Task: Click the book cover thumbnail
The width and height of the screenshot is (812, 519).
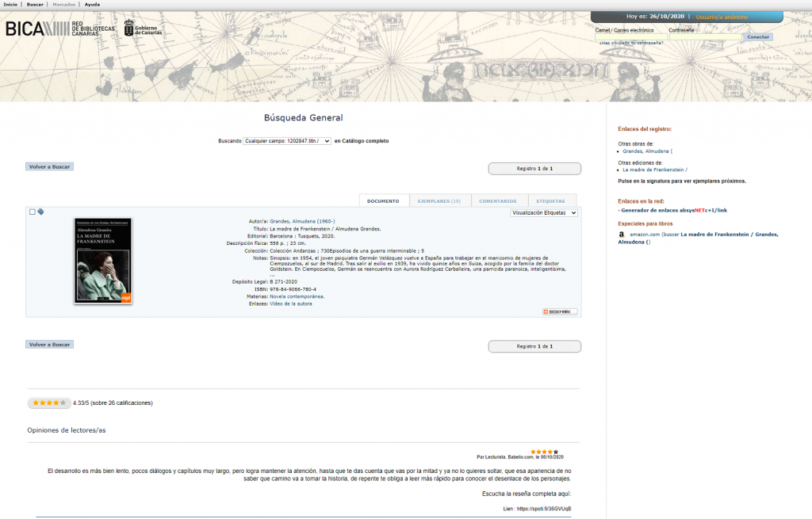Action: (x=102, y=260)
